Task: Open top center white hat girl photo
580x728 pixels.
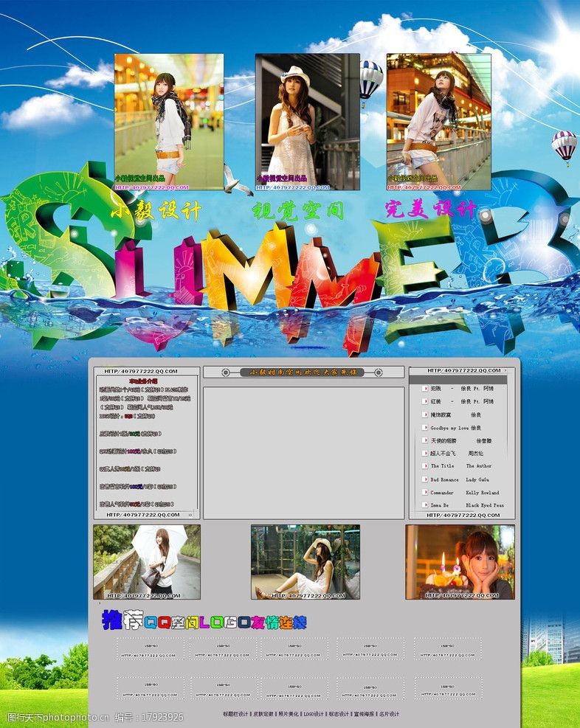Action: 307,119
